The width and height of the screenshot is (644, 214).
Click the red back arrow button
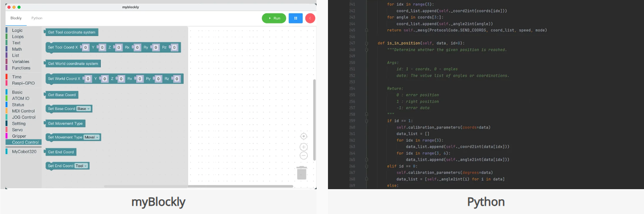pos(310,18)
